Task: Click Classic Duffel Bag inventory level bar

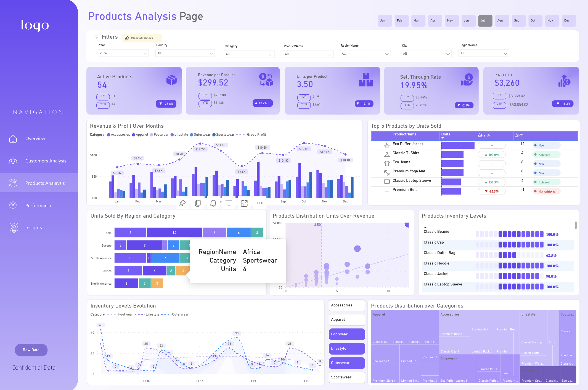Action: [509, 255]
